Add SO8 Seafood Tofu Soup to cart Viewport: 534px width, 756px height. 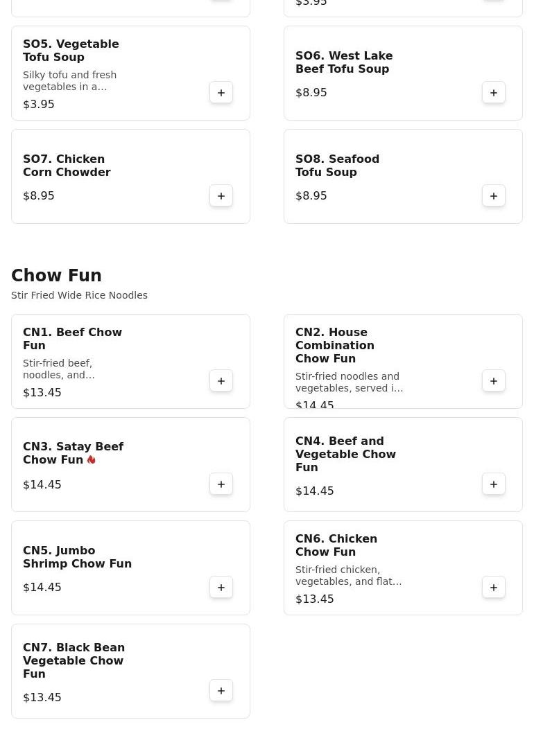click(494, 195)
